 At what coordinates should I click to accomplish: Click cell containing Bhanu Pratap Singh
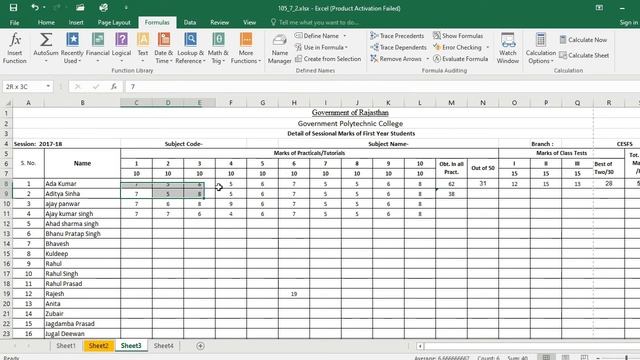(82, 233)
